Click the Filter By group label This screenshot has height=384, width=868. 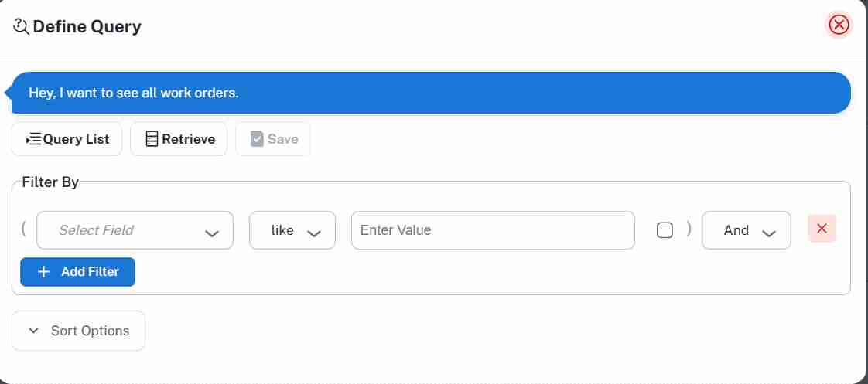pyautogui.click(x=50, y=182)
